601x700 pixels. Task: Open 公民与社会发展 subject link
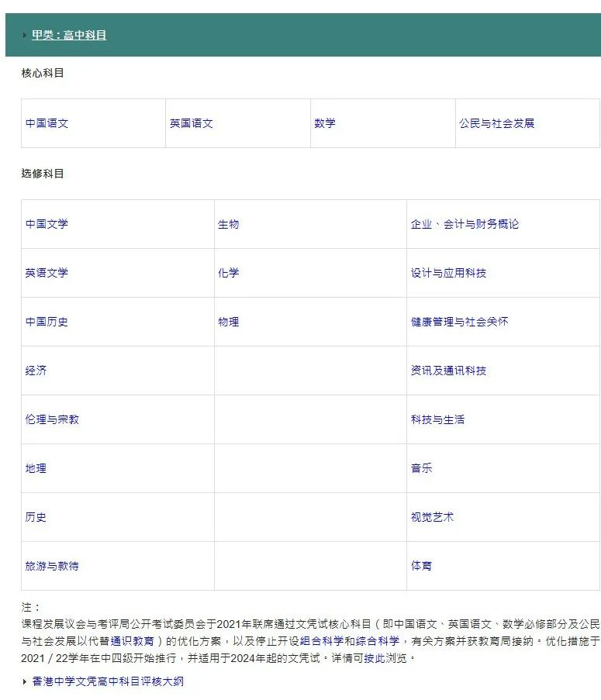point(496,123)
